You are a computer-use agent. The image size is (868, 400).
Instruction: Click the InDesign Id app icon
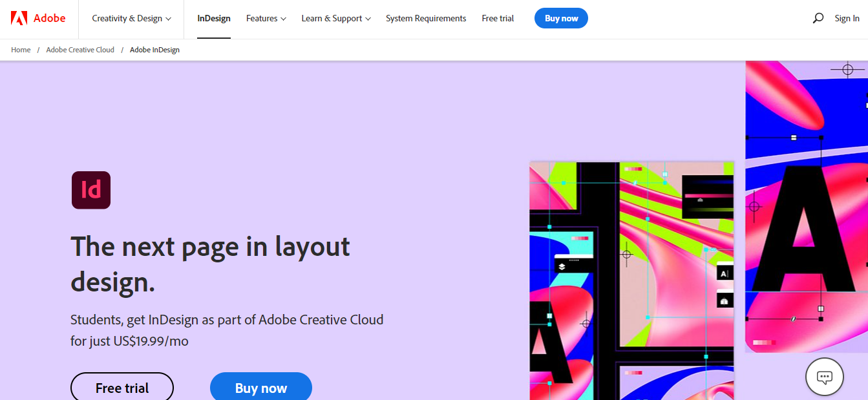pyautogui.click(x=91, y=190)
